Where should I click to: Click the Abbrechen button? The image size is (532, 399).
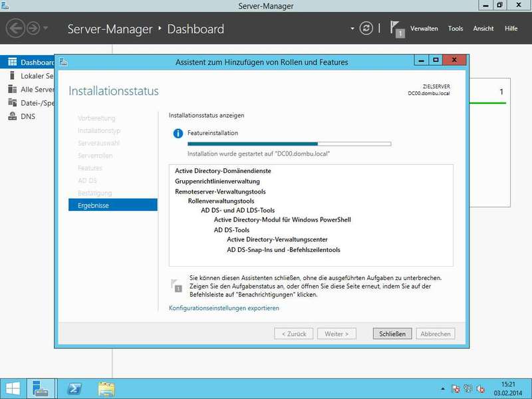[436, 334]
